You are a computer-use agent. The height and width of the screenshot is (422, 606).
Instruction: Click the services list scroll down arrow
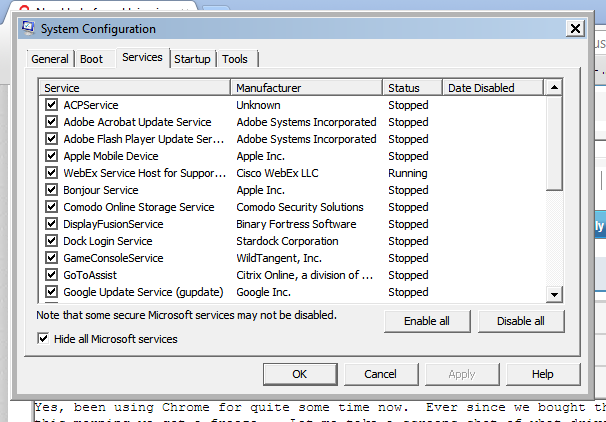[x=554, y=294]
